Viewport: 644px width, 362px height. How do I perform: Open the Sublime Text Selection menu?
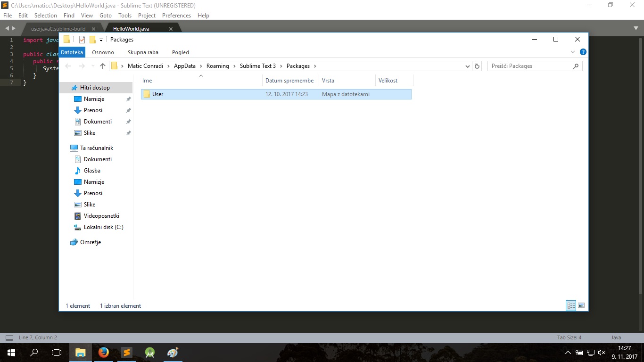tap(46, 16)
